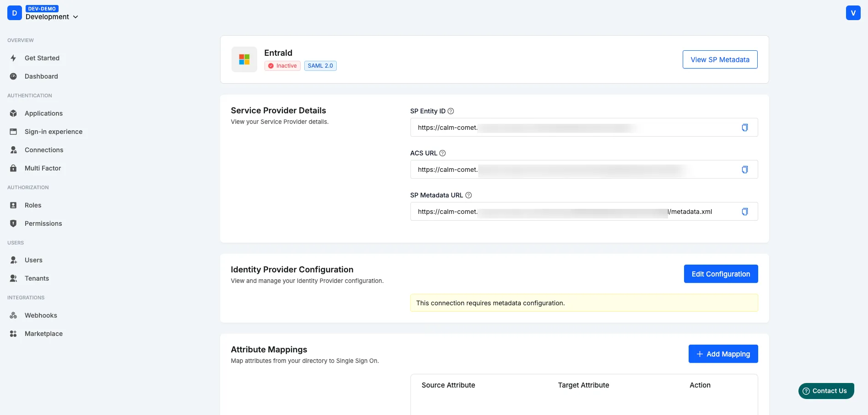The image size is (868, 415).
Task: Click the Multi Factor lock icon
Action: (x=13, y=168)
